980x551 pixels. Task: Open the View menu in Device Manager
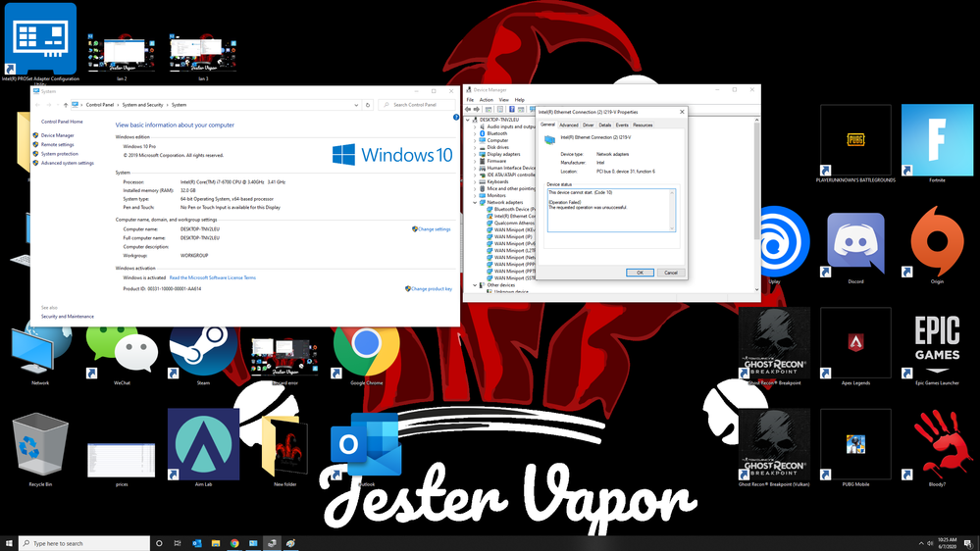tap(503, 100)
